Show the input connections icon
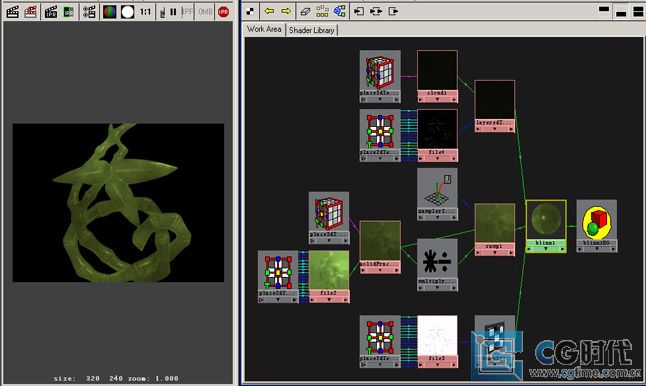The height and width of the screenshot is (386, 646). pyautogui.click(x=359, y=11)
